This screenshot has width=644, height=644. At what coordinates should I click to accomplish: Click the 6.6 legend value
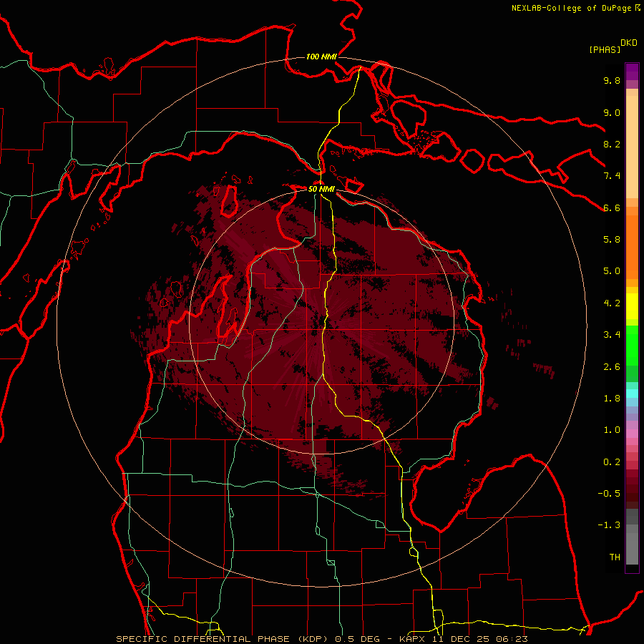click(x=612, y=208)
